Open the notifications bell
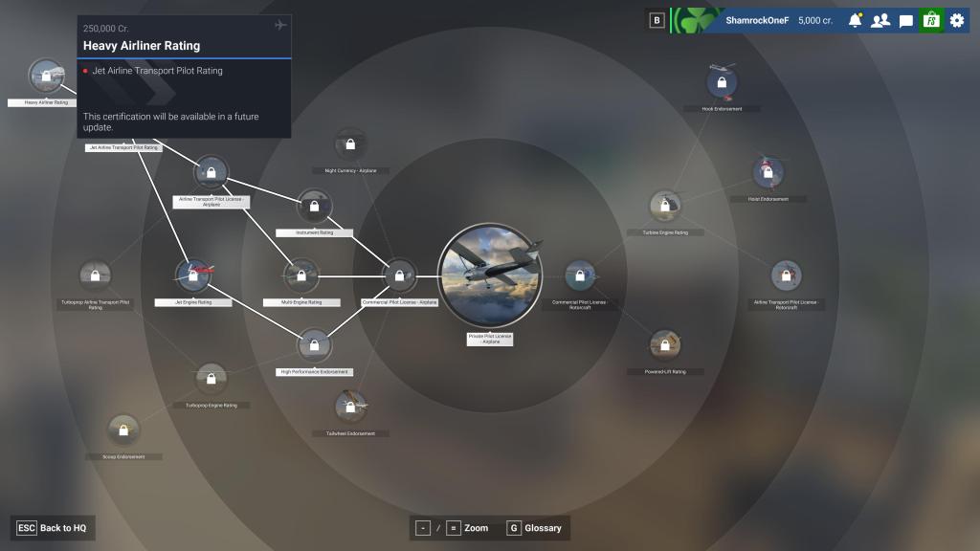The image size is (980, 551). 855,20
